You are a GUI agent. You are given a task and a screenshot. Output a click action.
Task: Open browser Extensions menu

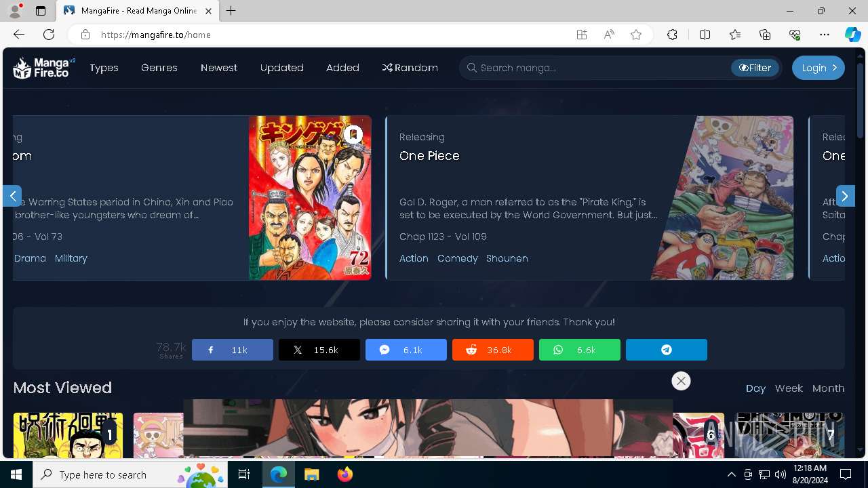(x=672, y=35)
